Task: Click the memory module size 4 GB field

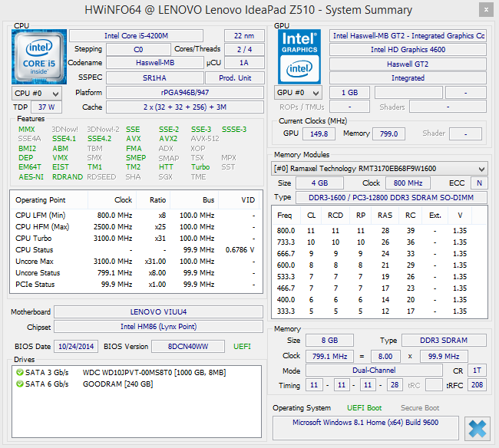Action: coord(319,183)
